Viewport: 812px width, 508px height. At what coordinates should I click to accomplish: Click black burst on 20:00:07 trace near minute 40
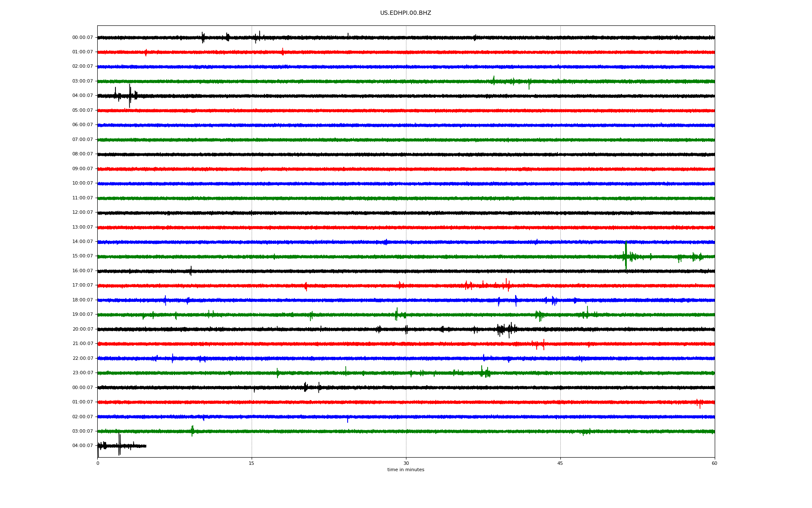[505, 329]
